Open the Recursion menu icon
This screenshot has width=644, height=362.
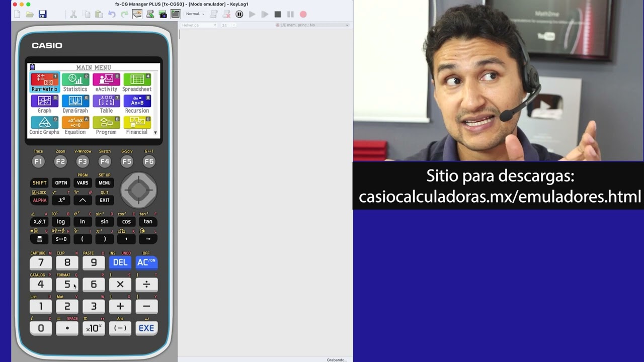tap(137, 104)
